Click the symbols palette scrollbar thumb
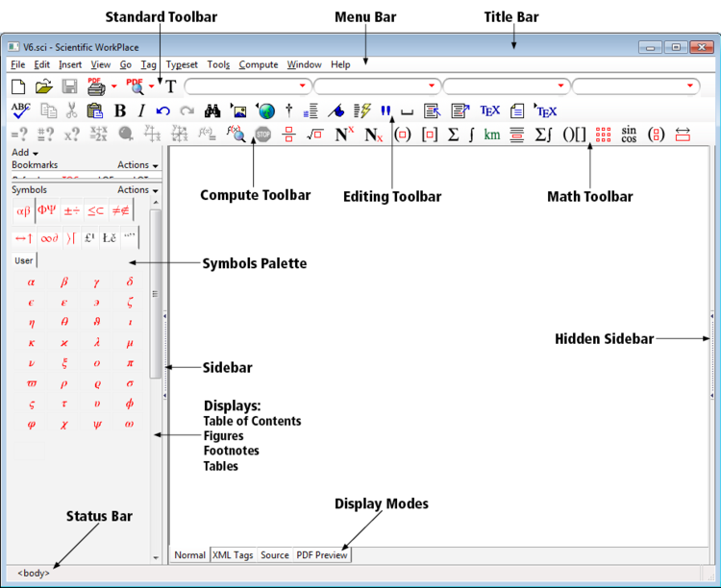Image resolution: width=721 pixels, height=588 pixels. click(x=156, y=294)
